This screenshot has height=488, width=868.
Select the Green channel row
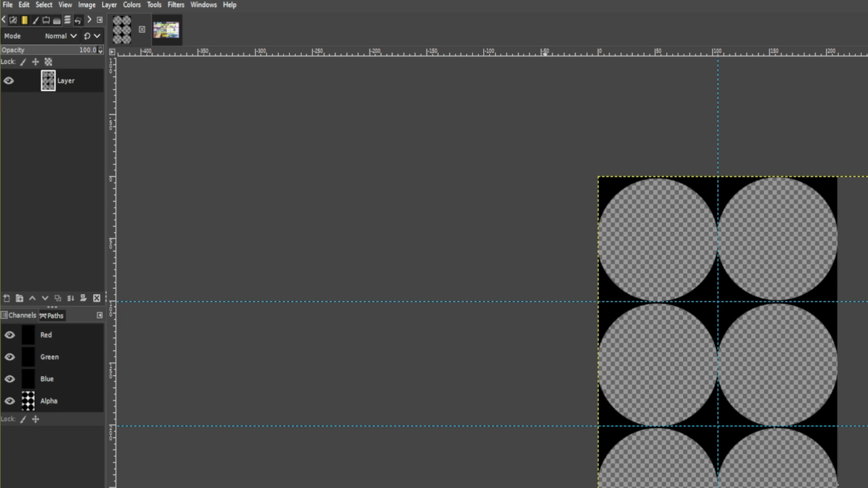tap(52, 357)
